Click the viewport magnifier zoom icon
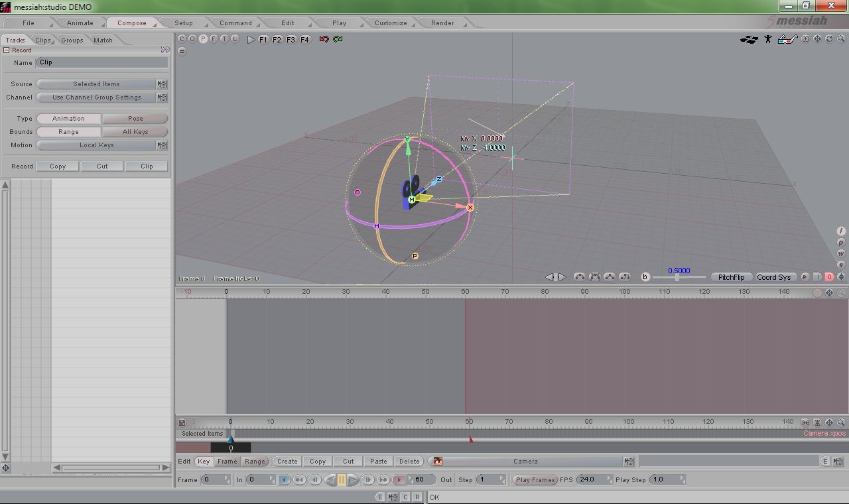Image resolution: width=849 pixels, height=504 pixels. [x=841, y=39]
